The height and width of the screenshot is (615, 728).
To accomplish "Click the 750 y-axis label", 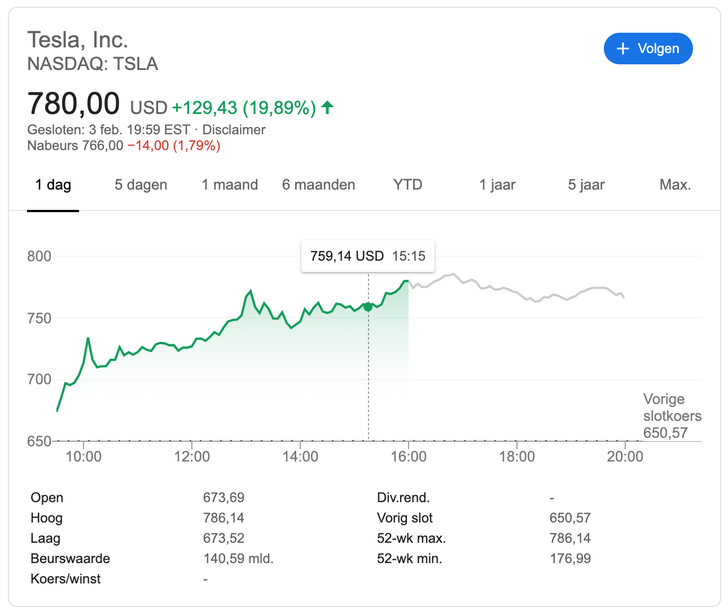I will [39, 318].
